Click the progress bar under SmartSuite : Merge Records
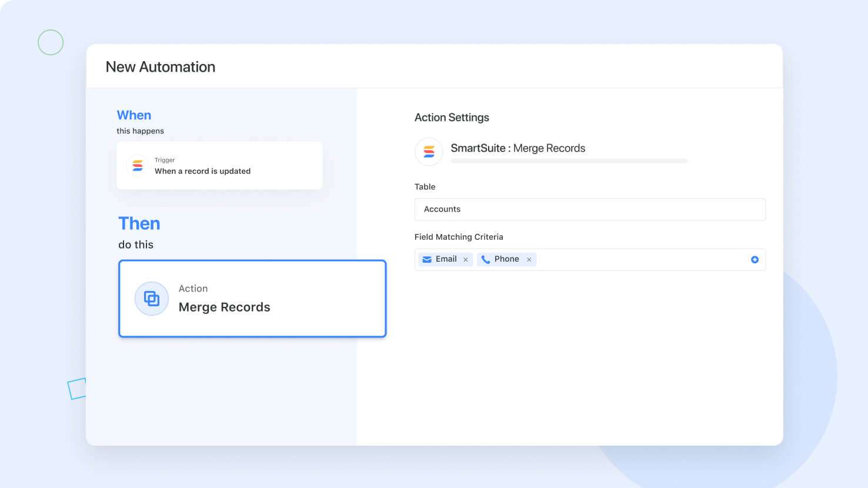This screenshot has height=488, width=868. click(x=569, y=161)
